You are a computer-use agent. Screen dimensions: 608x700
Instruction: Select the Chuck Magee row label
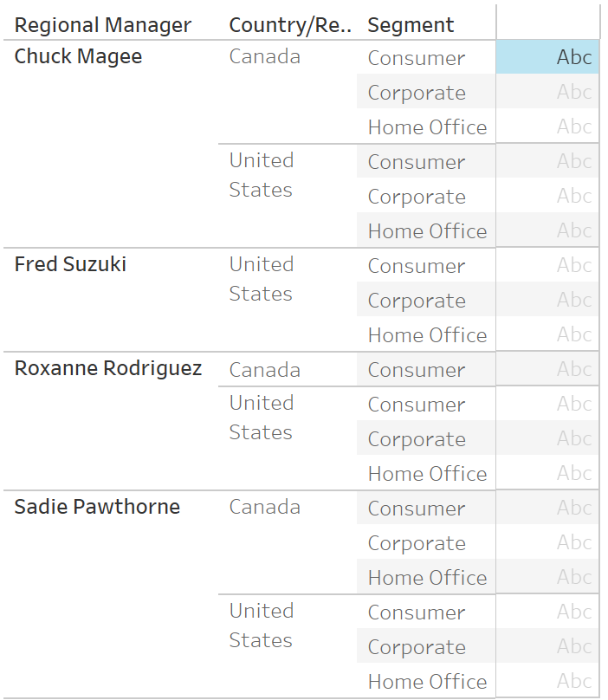pos(78,56)
